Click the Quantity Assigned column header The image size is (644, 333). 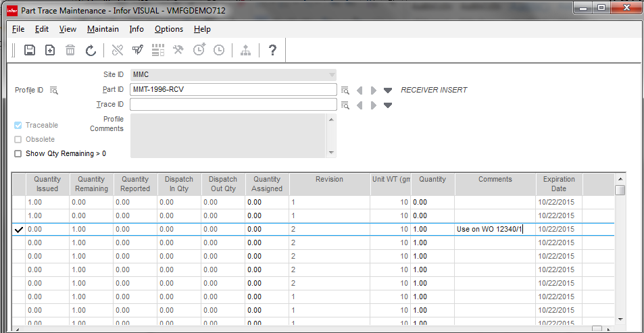coord(267,184)
